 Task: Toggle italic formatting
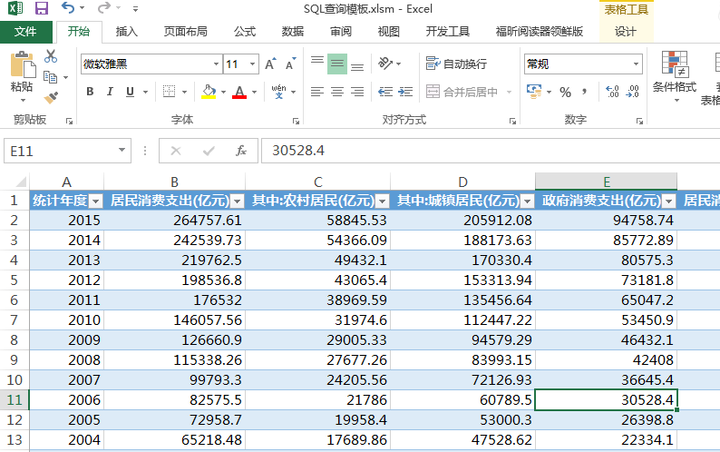coord(110,91)
